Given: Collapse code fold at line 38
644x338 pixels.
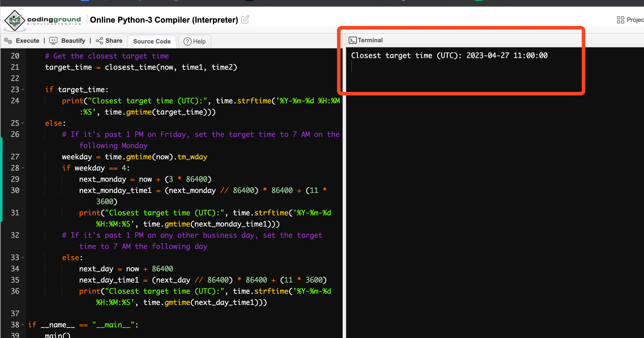Looking at the screenshot, I should pyautogui.click(x=23, y=325).
